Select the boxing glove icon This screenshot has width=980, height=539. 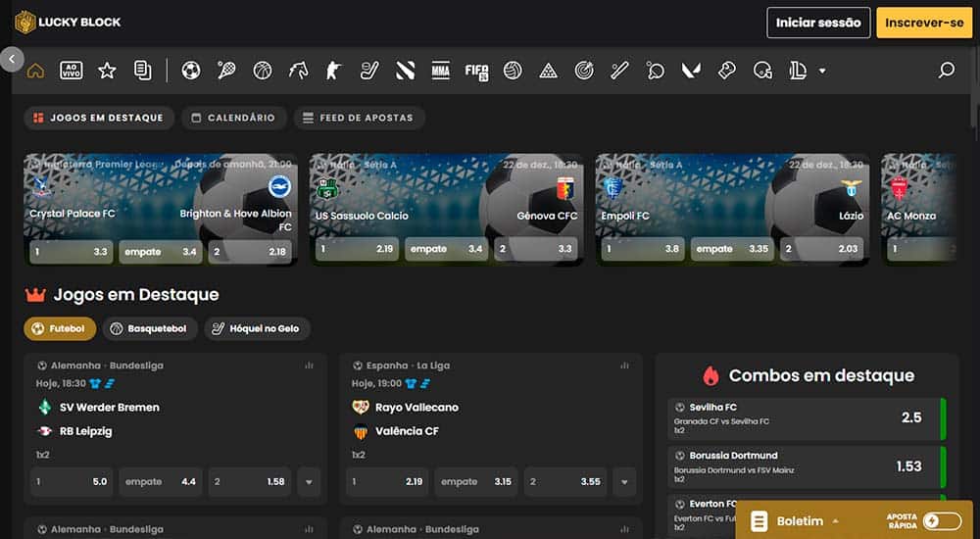pyautogui.click(x=727, y=71)
